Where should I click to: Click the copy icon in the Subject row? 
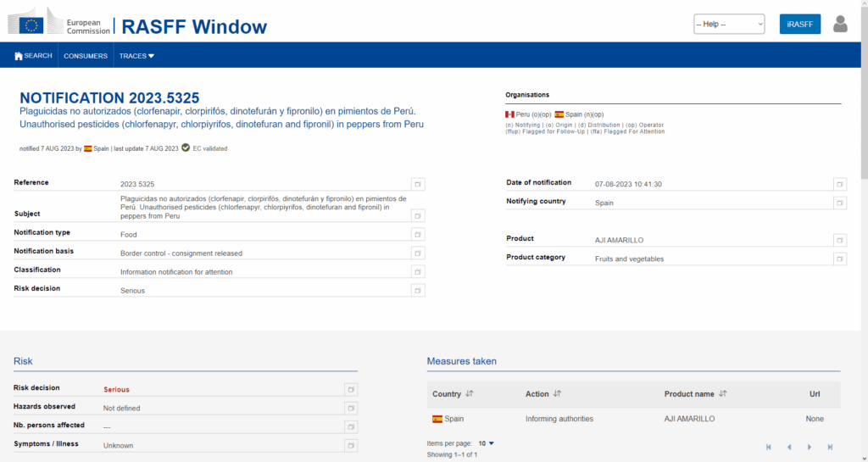418,216
